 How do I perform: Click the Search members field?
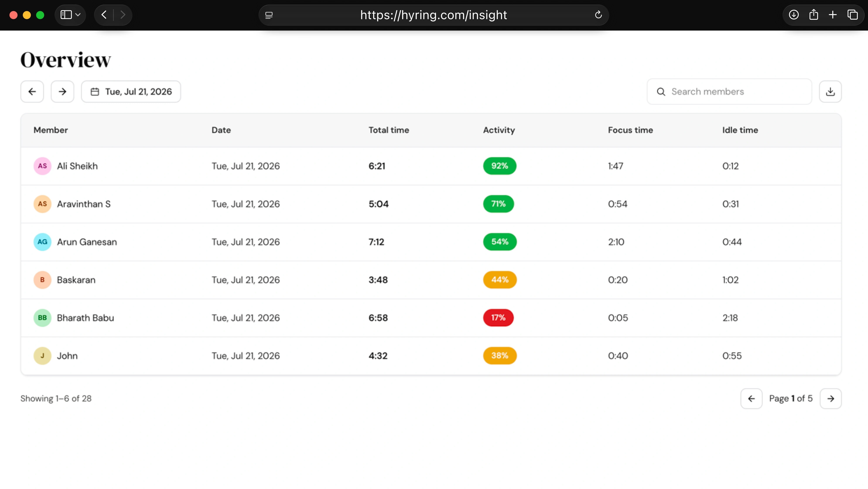click(729, 91)
